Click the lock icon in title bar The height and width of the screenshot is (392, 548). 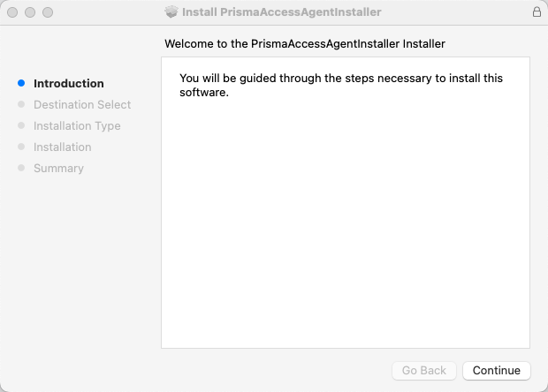[x=537, y=12]
